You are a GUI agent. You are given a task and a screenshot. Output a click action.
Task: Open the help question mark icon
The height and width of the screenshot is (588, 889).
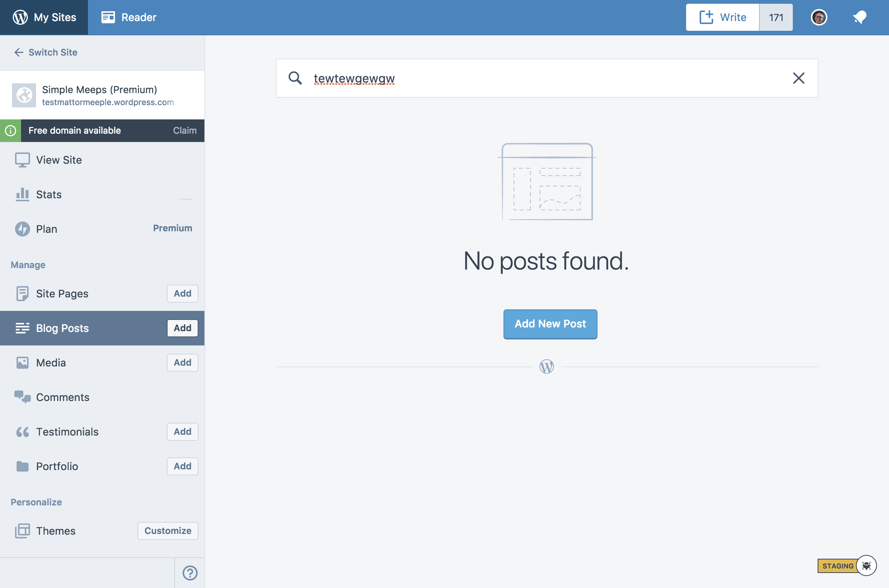(190, 573)
